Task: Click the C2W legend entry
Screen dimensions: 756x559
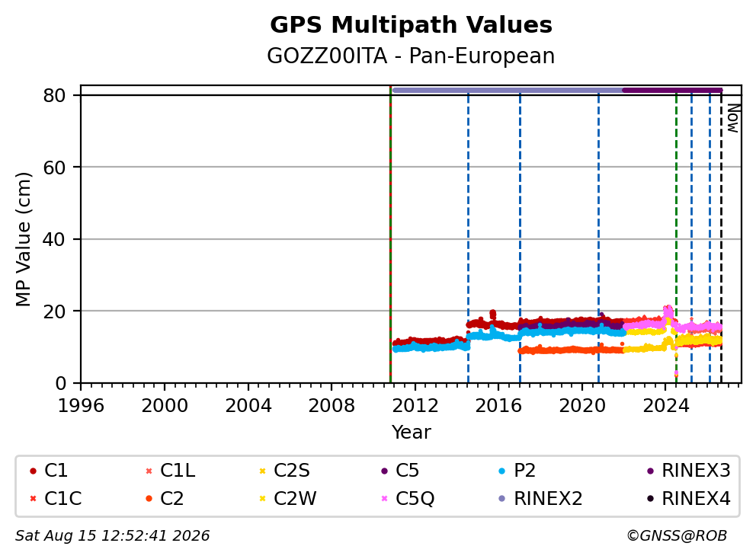Action: (288, 499)
